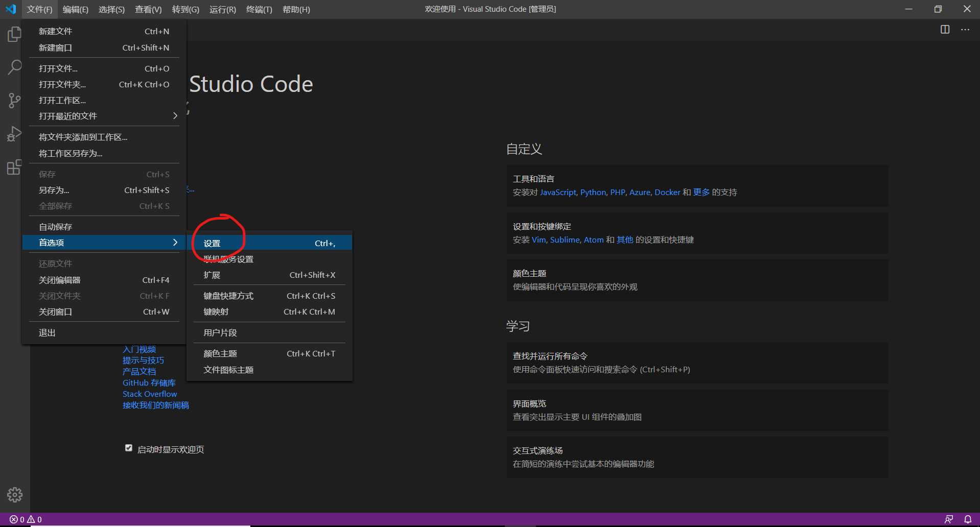
Task: Open the 界面概览 card
Action: (x=697, y=410)
